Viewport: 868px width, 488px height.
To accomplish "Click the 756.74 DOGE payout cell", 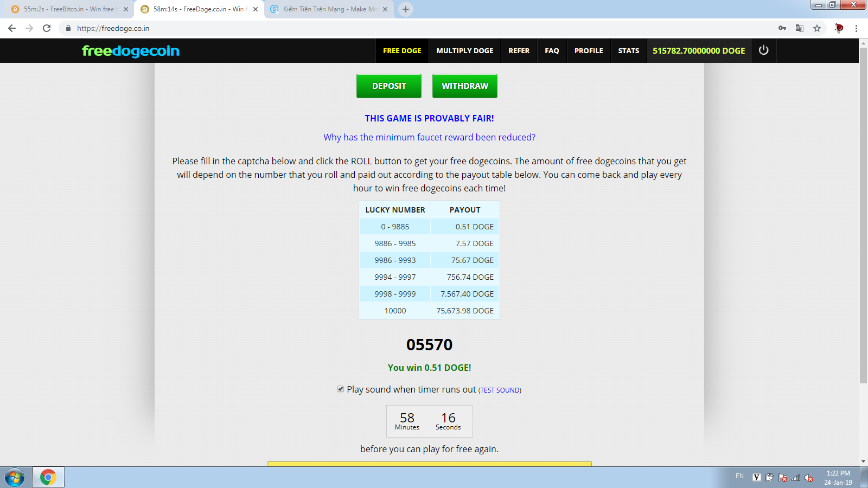I will 465,277.
